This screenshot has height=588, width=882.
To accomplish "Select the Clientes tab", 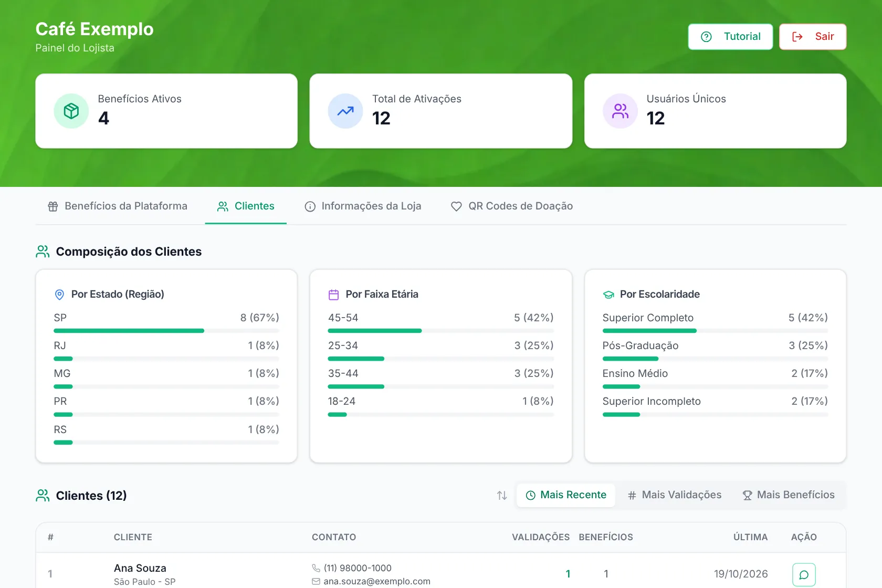I will pyautogui.click(x=246, y=206).
